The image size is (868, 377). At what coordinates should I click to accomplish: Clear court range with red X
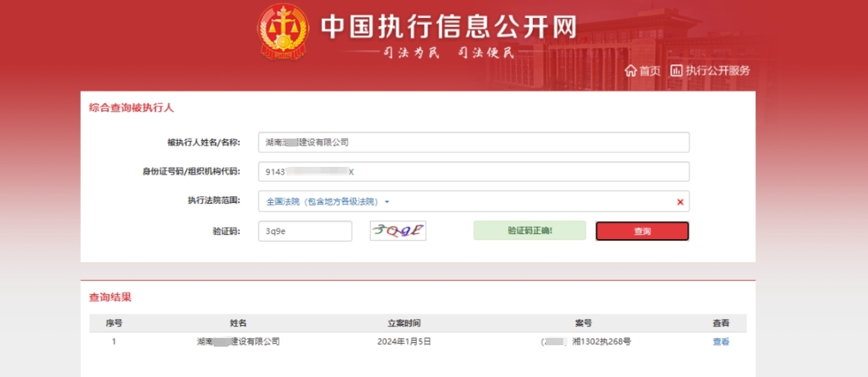click(x=680, y=202)
